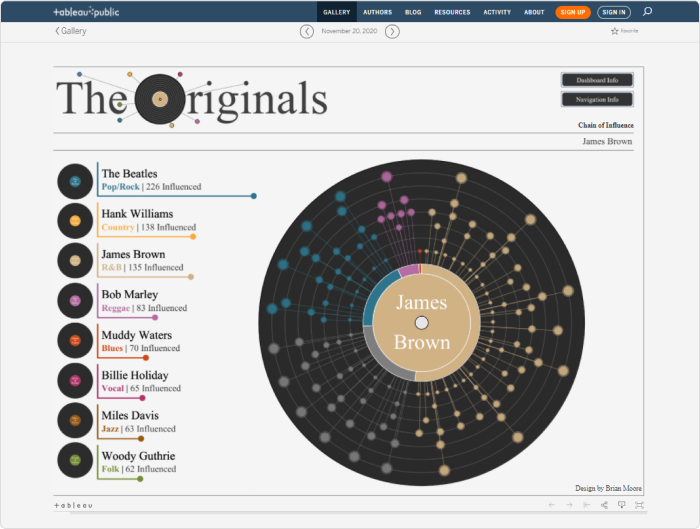Open the Blog menu item

[413, 12]
